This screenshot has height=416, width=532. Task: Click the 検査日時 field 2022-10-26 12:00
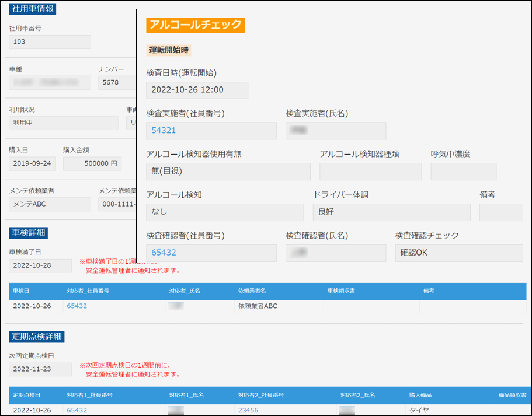(x=197, y=90)
